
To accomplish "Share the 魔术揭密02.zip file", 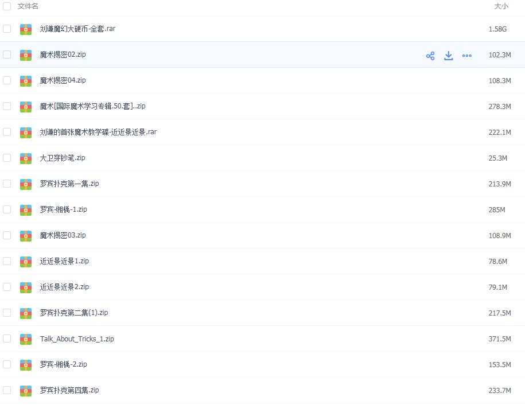I will (x=430, y=56).
